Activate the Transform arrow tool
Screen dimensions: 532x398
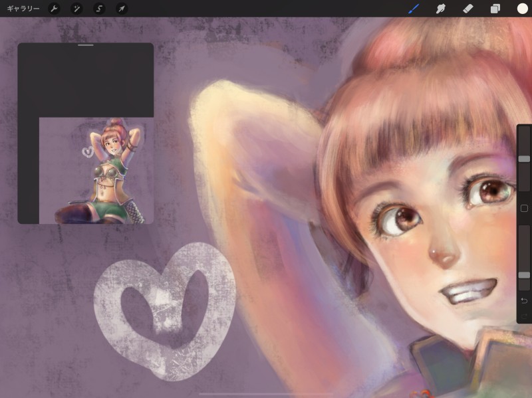(122, 9)
